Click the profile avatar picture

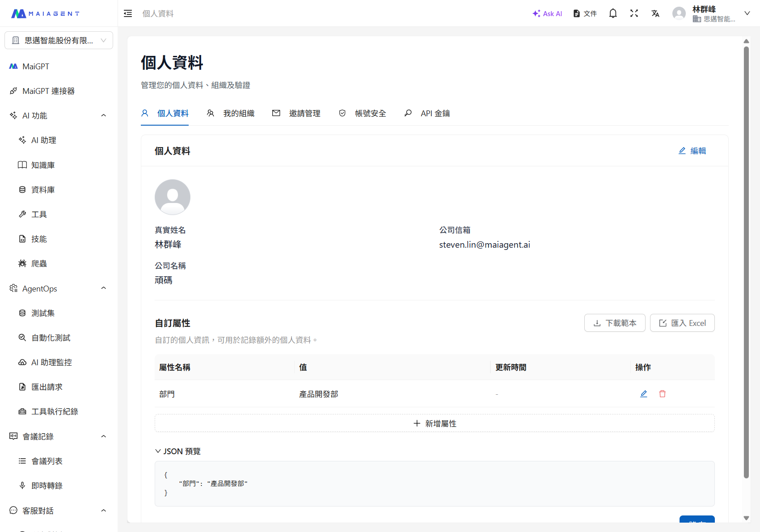[173, 197]
